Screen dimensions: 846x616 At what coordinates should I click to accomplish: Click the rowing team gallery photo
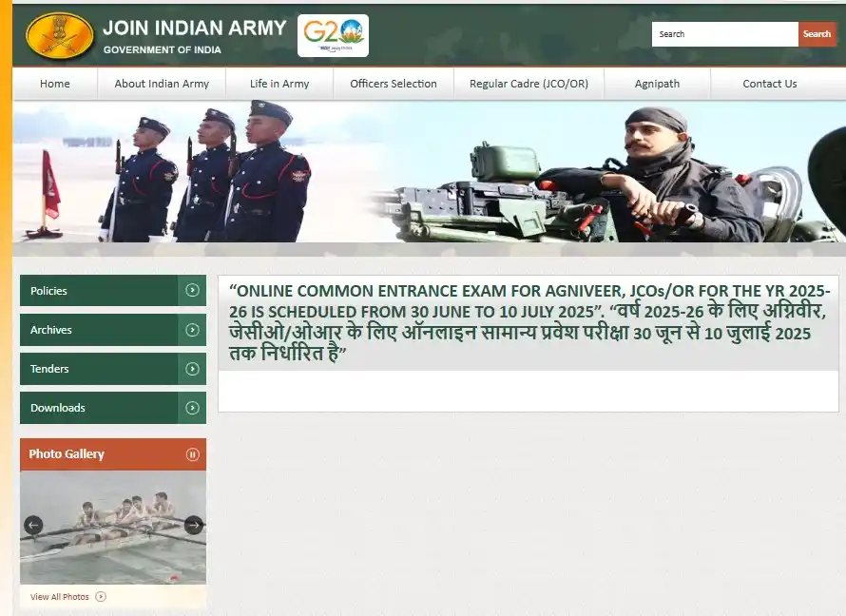tap(113, 528)
